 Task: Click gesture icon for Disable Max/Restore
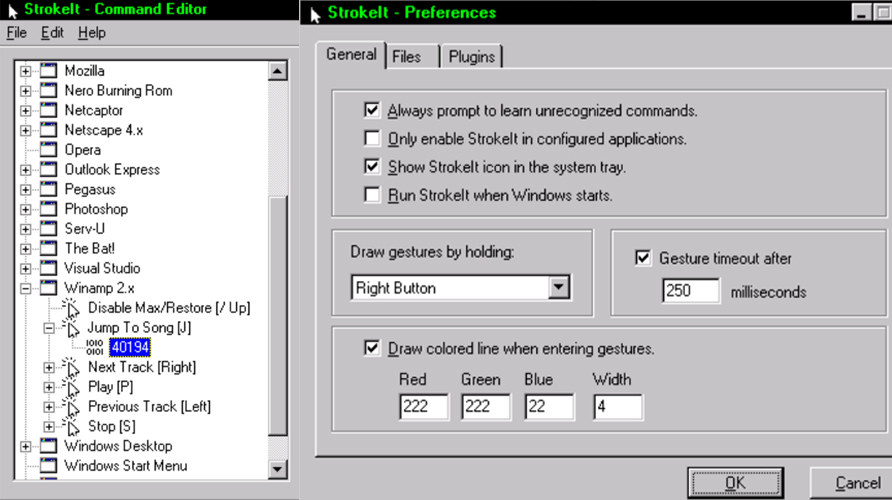[x=71, y=308]
